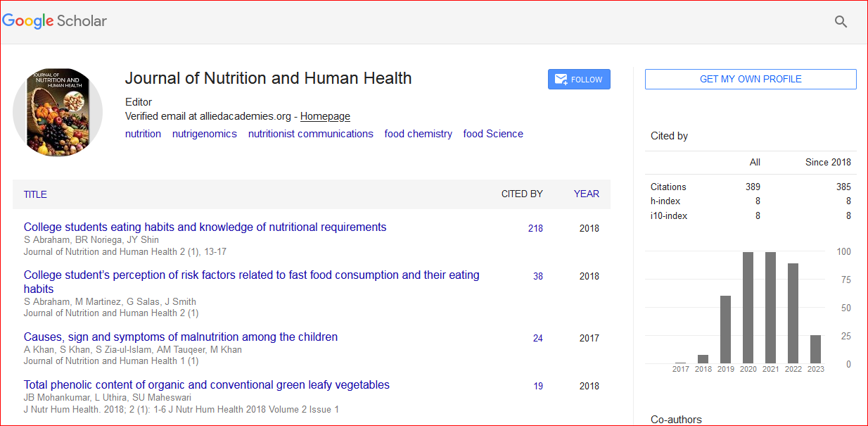Open total phenolic content article
The width and height of the screenshot is (868, 426).
[206, 385]
